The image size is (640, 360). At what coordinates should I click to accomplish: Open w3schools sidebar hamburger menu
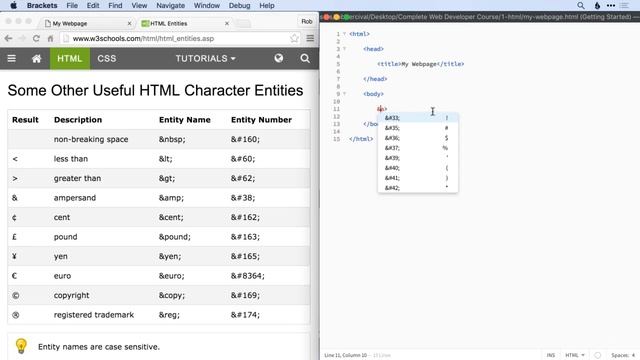tap(11, 58)
